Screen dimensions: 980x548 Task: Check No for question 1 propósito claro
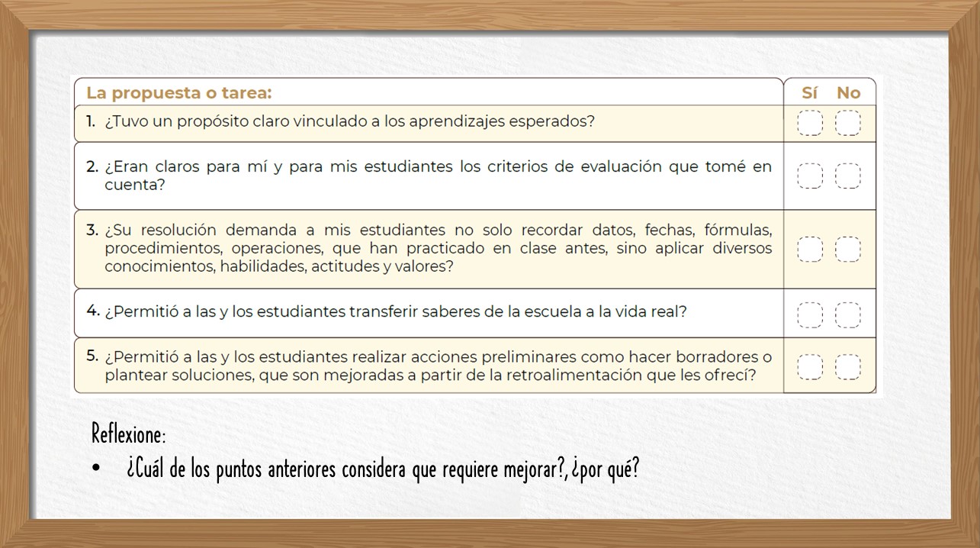(x=848, y=124)
